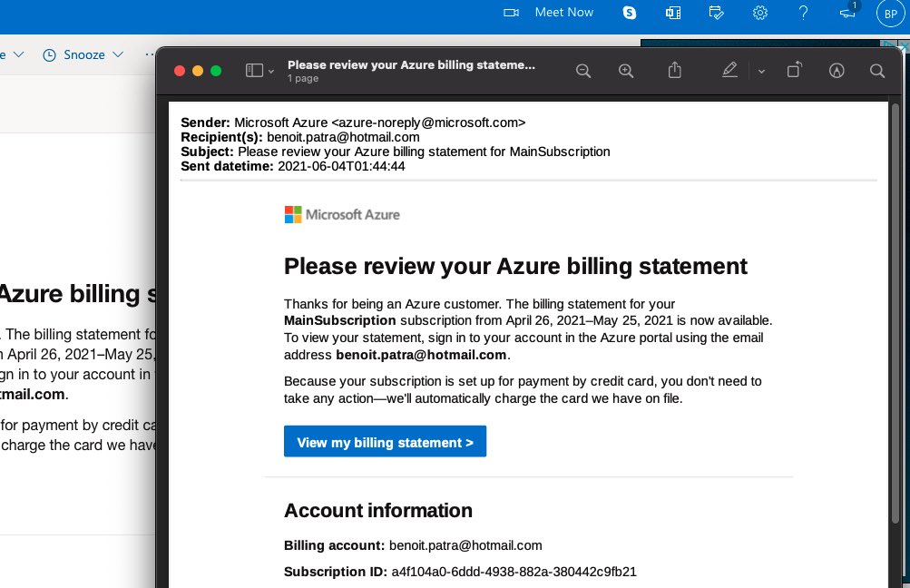The image size is (910, 588).
Task: Click the Meet Now camera icon
Action: pos(511,12)
